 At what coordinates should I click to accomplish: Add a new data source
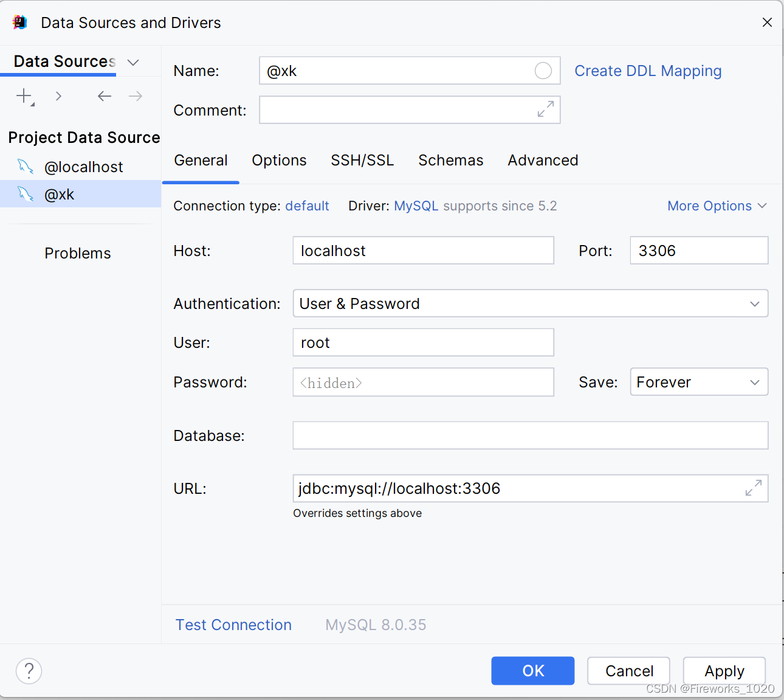click(x=23, y=96)
